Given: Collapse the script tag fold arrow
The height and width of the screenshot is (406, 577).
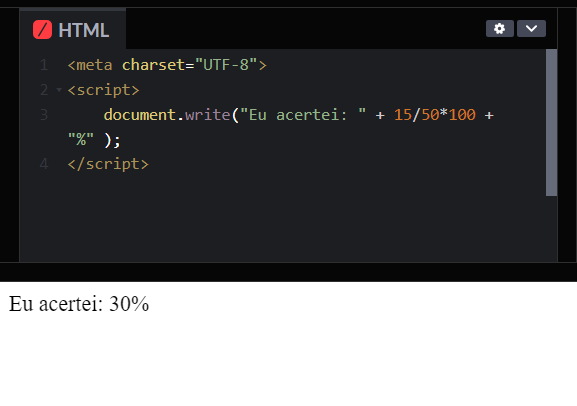Looking at the screenshot, I should [x=59, y=89].
